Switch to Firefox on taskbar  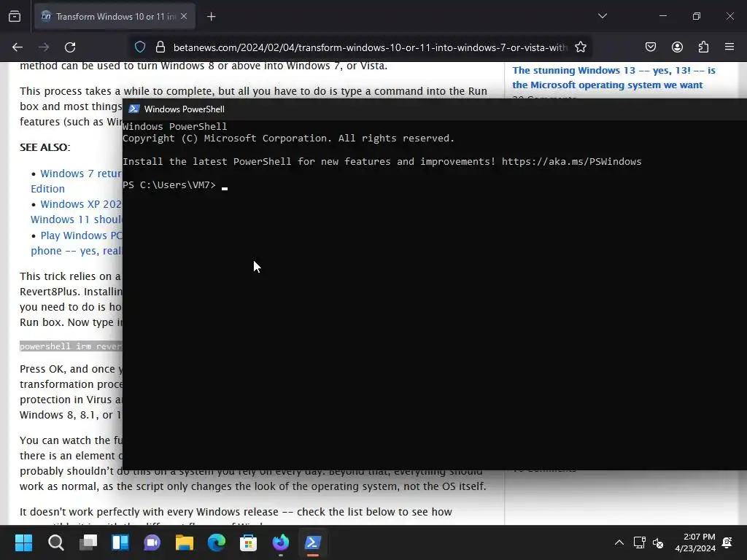tap(281, 542)
